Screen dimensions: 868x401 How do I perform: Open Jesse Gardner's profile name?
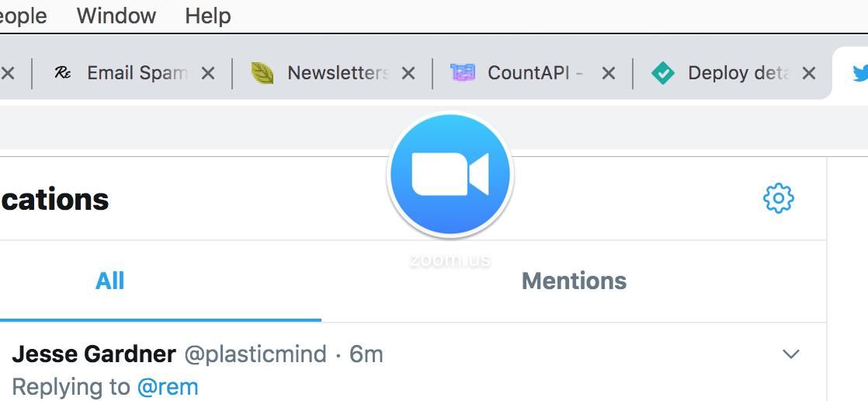click(x=94, y=354)
